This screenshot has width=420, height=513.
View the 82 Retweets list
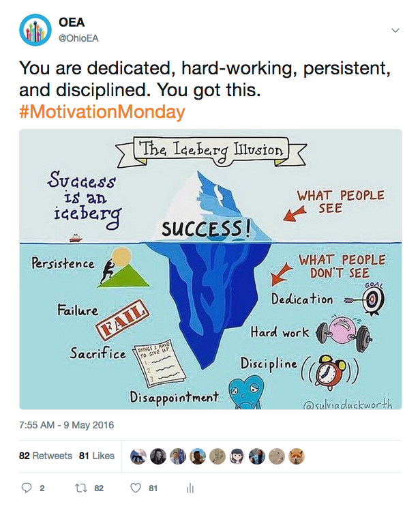click(46, 456)
